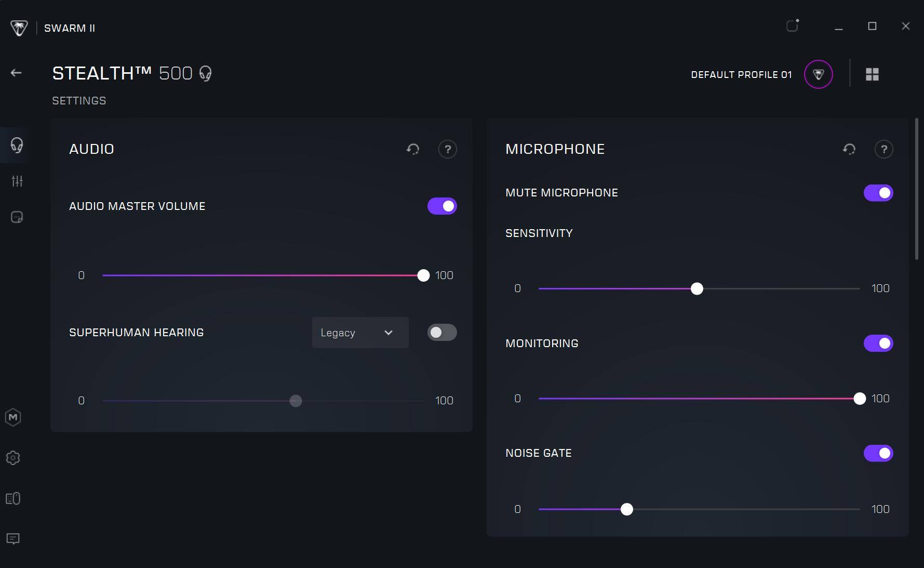Open the Audio section help icon

click(447, 149)
